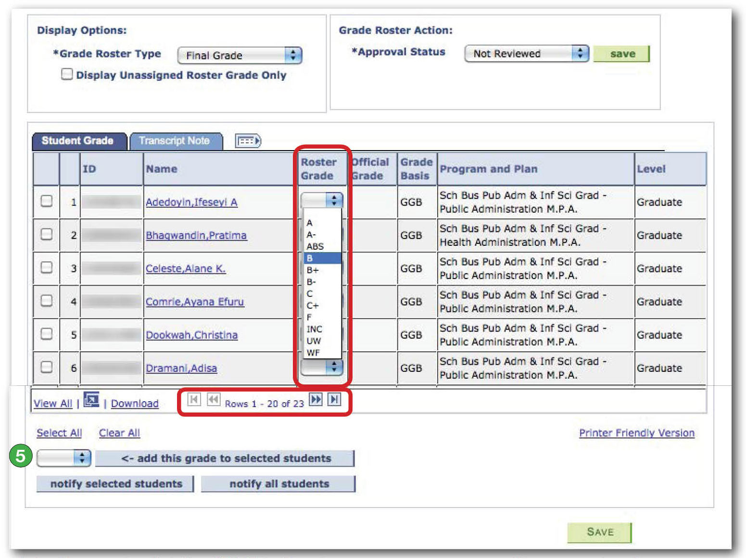Screen dimensions: 746x560
Task: Select the Student Grade tab
Action: (77, 140)
